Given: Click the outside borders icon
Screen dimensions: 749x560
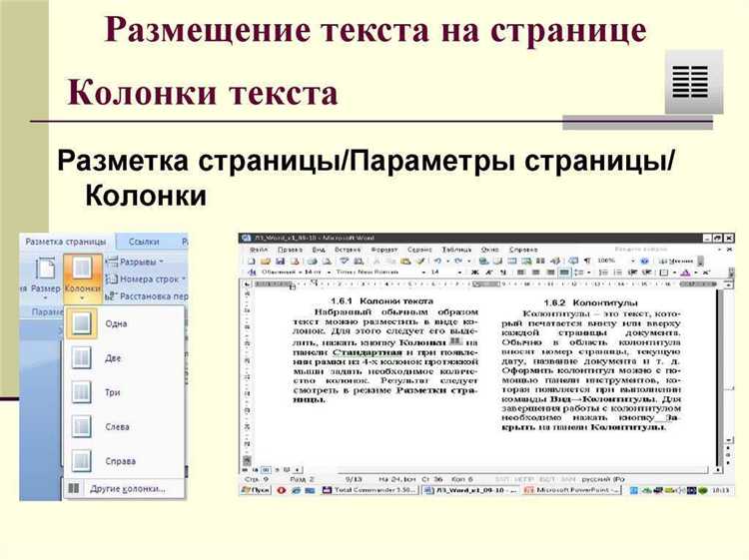Looking at the screenshot, I should tap(663, 273).
